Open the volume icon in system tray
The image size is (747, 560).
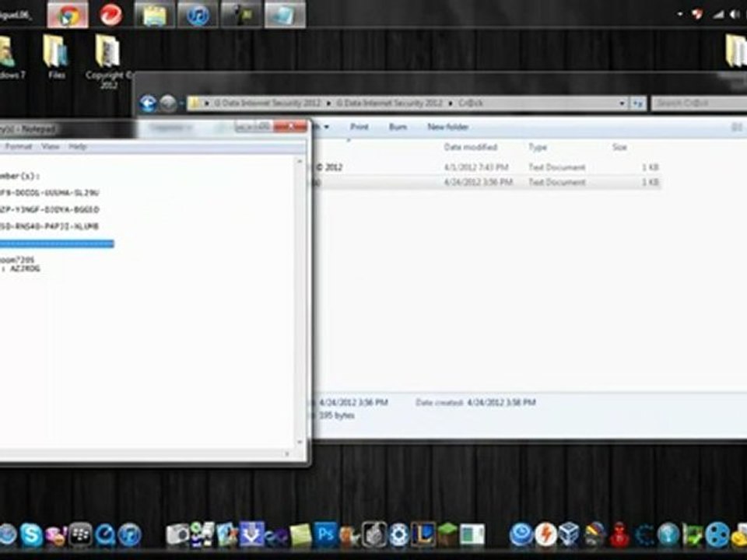734,15
